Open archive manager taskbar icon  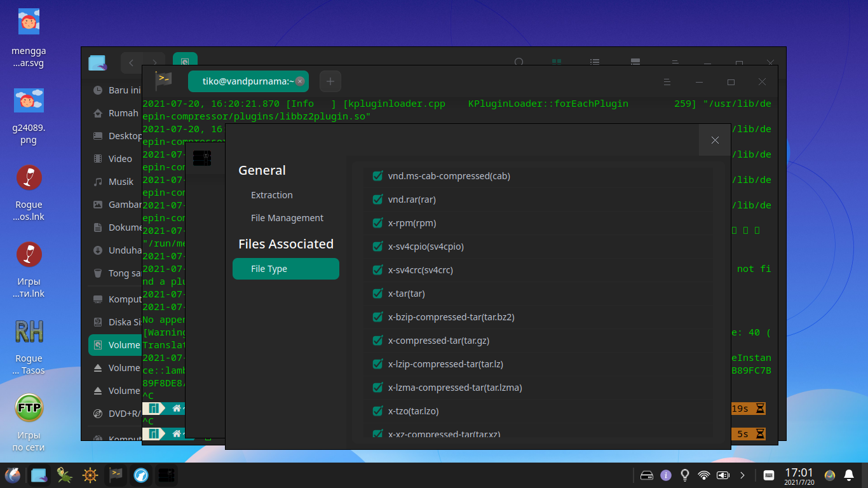[x=167, y=475]
